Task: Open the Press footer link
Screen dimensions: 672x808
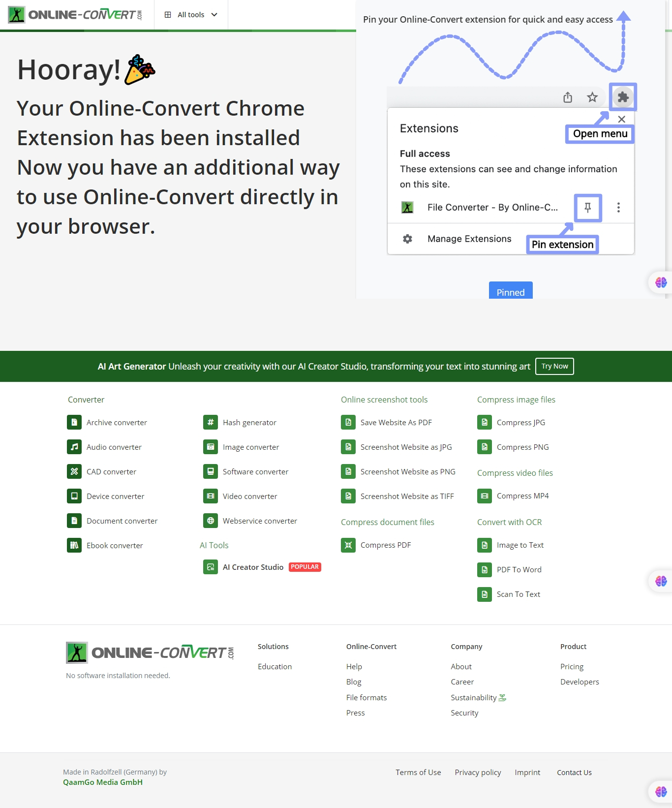Action: [356, 713]
